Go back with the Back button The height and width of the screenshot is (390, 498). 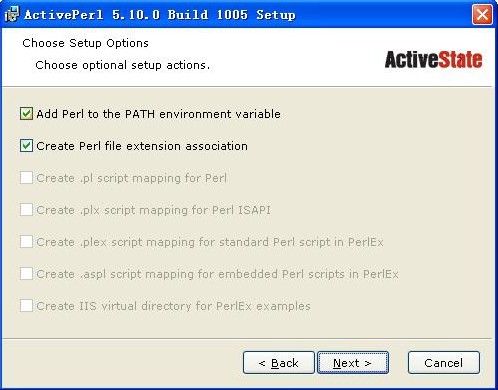point(279,363)
